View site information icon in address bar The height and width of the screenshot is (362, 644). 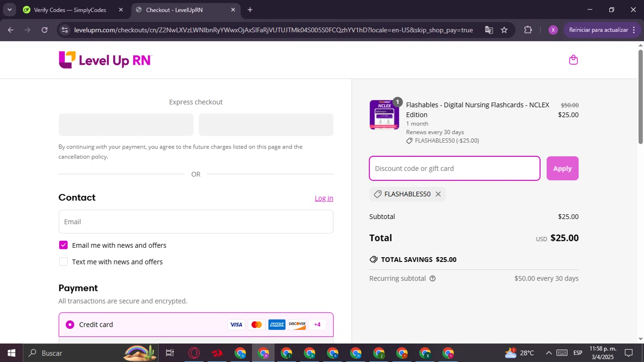(65, 30)
